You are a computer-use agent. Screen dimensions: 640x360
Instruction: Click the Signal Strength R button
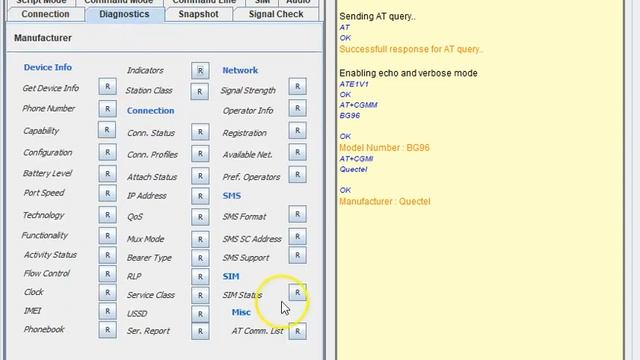tap(297, 87)
